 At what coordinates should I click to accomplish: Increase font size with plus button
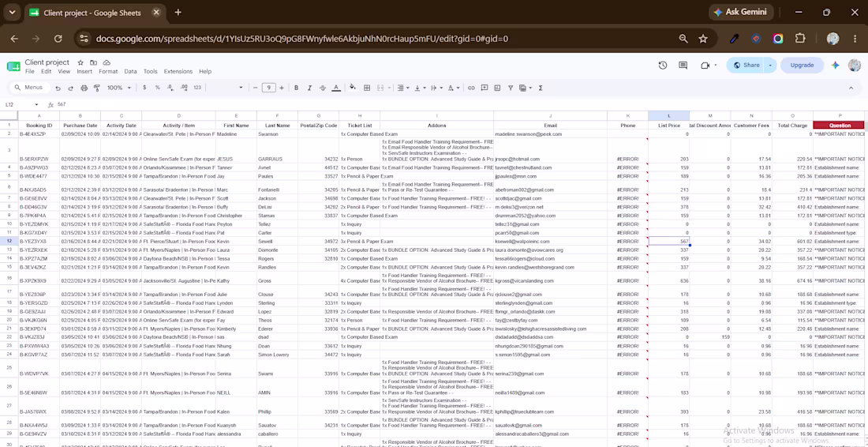tap(282, 88)
